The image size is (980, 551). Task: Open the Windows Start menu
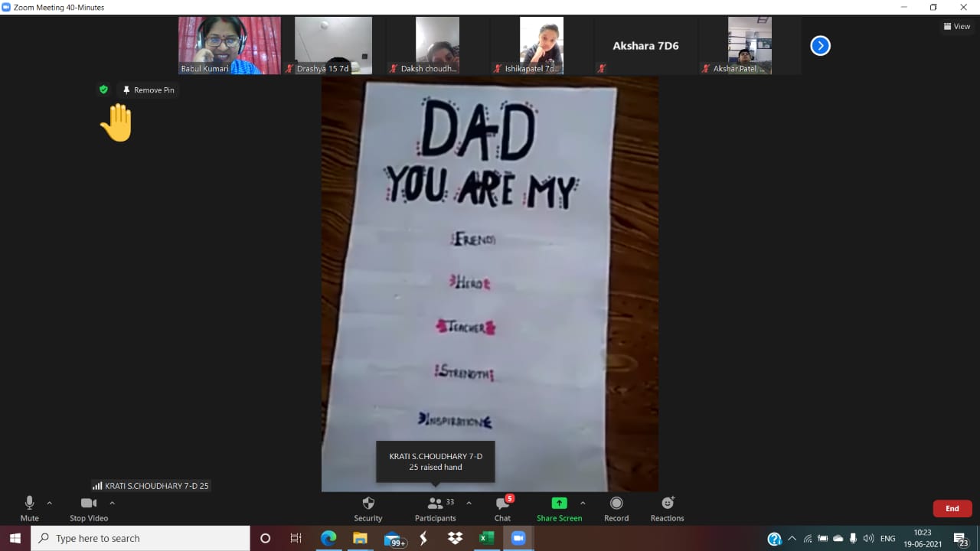(x=15, y=539)
